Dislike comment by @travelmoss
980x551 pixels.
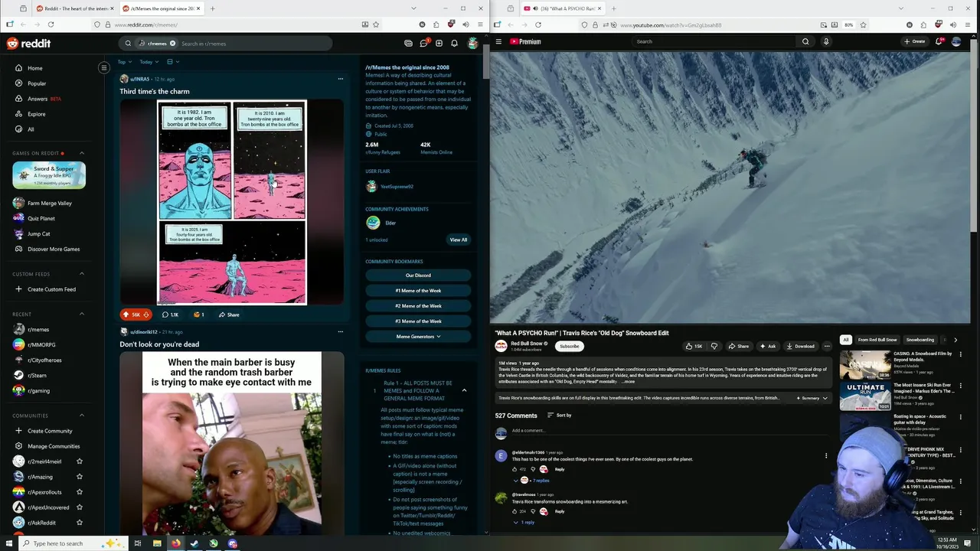coord(533,511)
